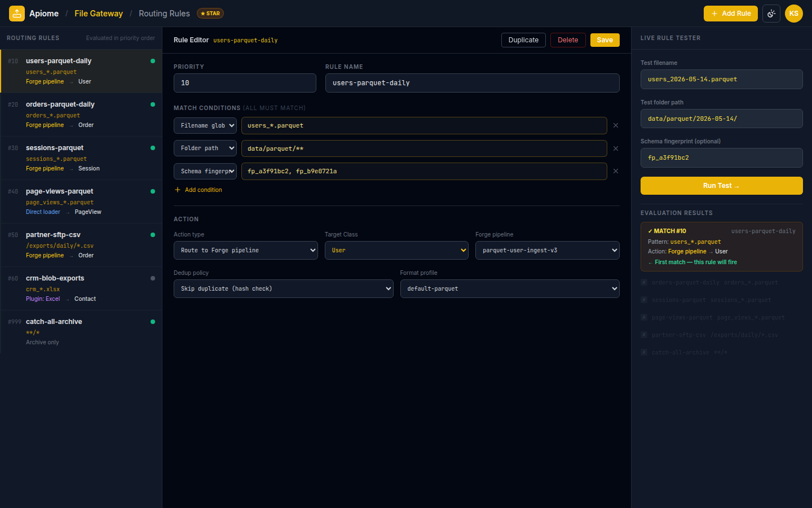Save the rule
The image size is (812, 508).
pos(605,40)
